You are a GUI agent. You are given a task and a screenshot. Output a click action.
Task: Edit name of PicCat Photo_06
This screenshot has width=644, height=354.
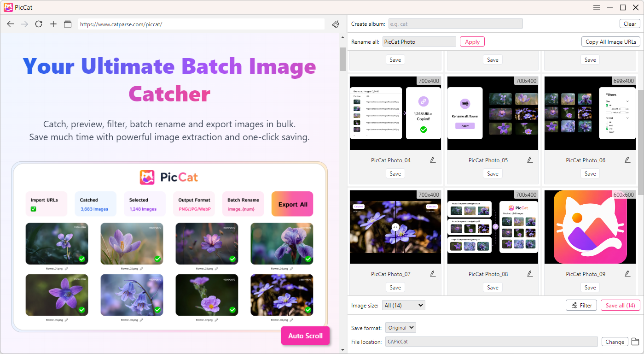coord(627,160)
